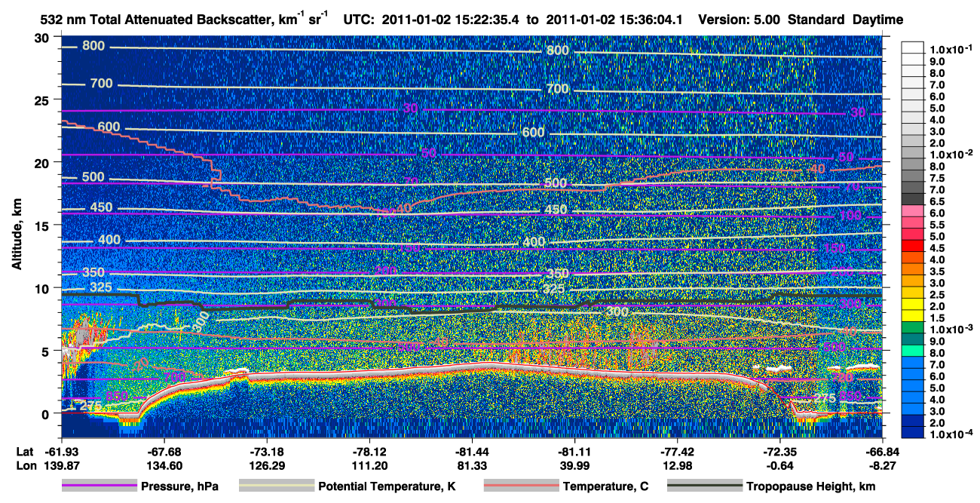Click the colorbar label 1.0x10-4

click(x=951, y=434)
